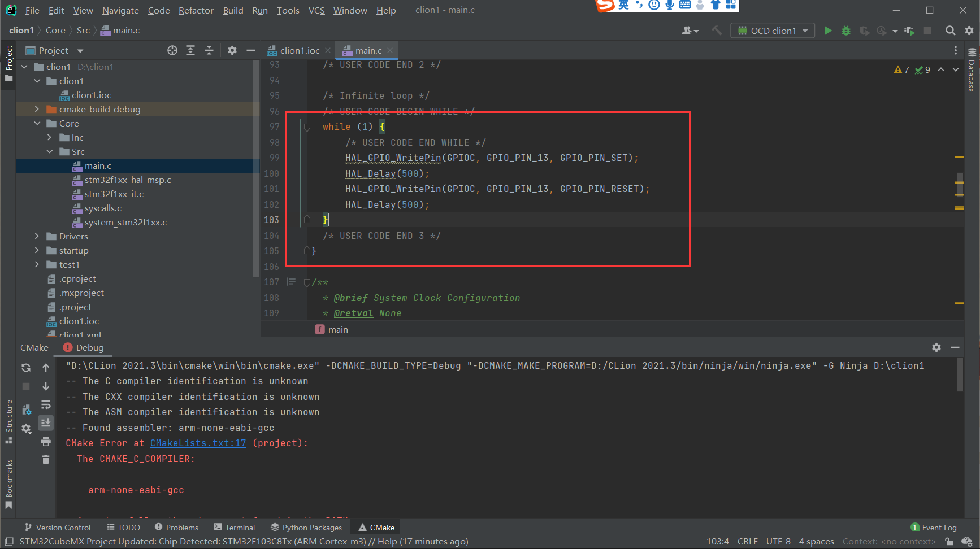This screenshot has height=549, width=980.
Task: Click CRLF line separator in status bar
Action: (747, 541)
